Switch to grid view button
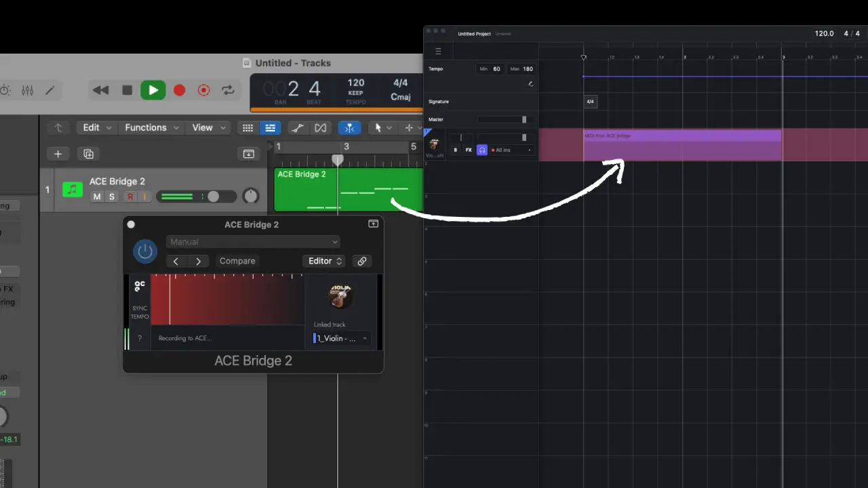The image size is (868, 488). 248,127
